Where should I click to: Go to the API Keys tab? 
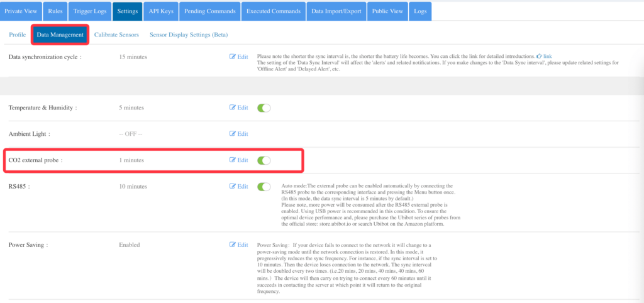pyautogui.click(x=161, y=11)
